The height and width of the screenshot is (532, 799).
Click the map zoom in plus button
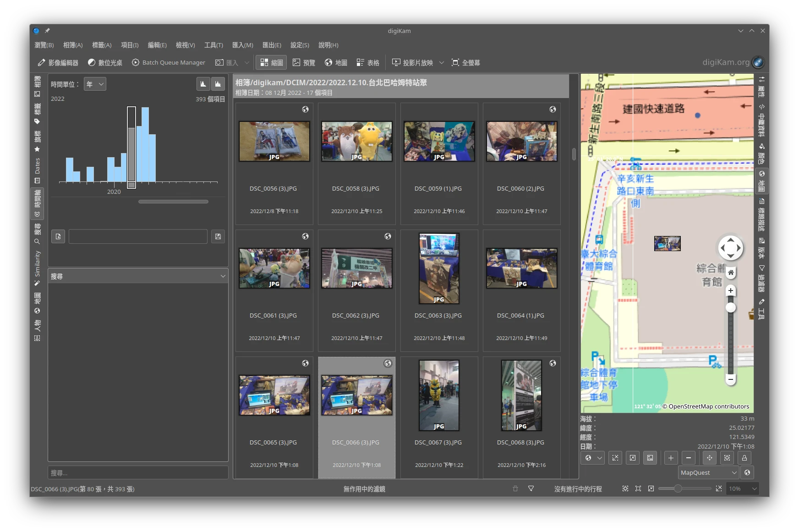coord(731,291)
